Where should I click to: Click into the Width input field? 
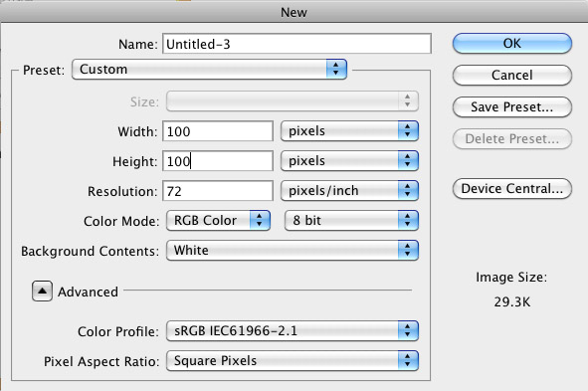218,131
